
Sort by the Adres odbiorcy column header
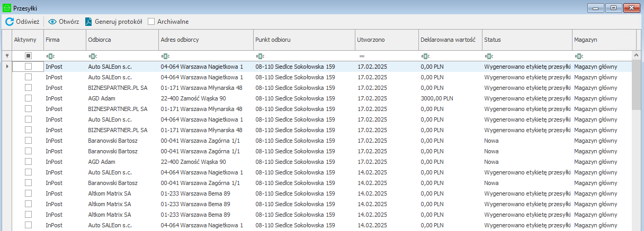click(x=206, y=40)
